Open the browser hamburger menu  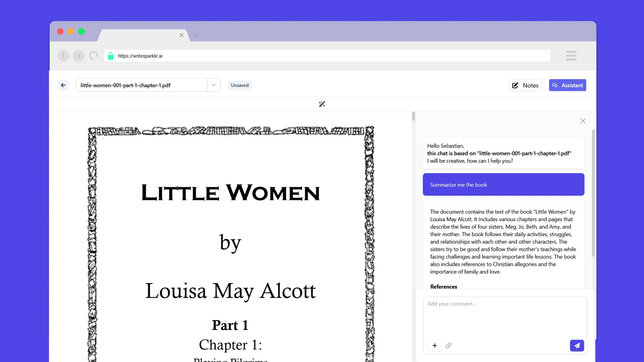coord(571,56)
